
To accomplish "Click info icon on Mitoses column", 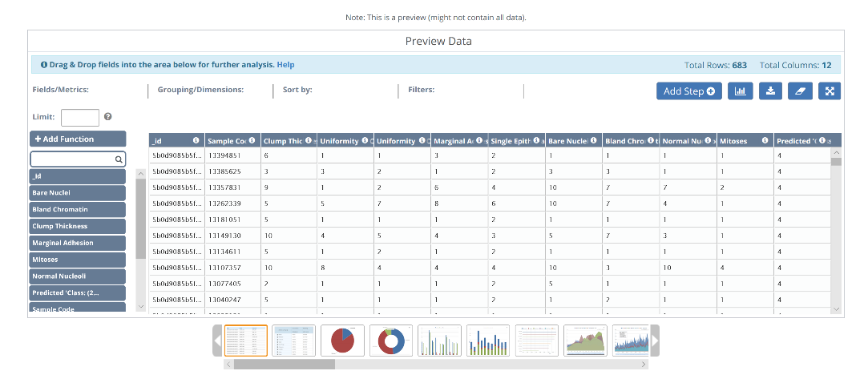I will [x=765, y=141].
